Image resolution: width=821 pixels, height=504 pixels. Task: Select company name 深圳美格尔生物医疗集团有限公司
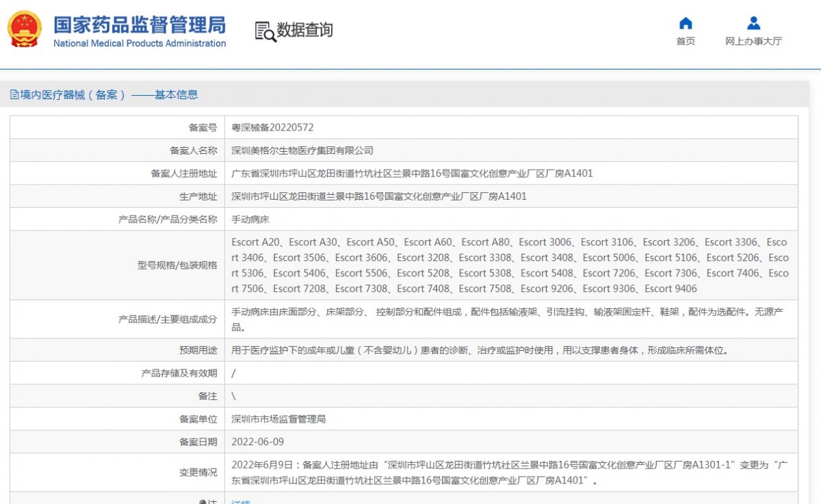302,150
